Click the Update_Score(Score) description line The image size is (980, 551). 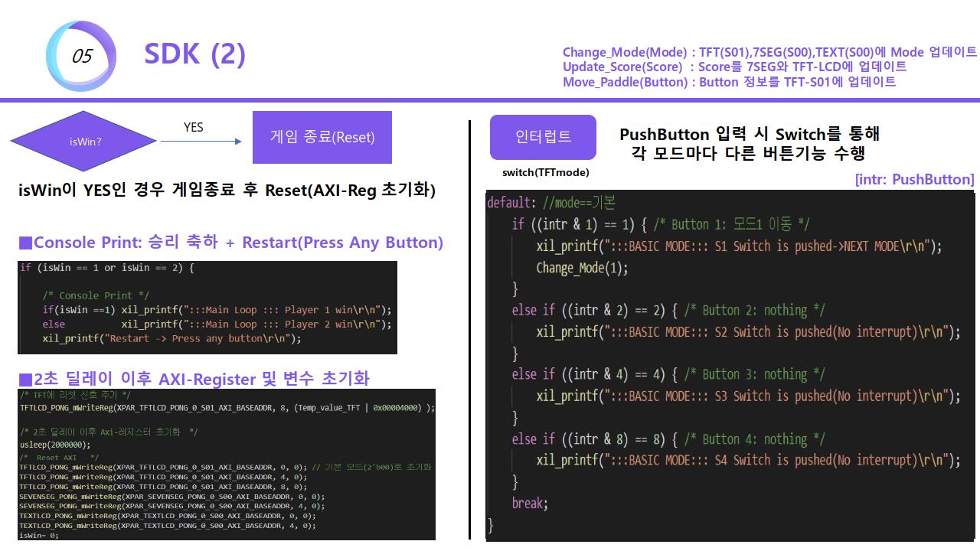[734, 67]
